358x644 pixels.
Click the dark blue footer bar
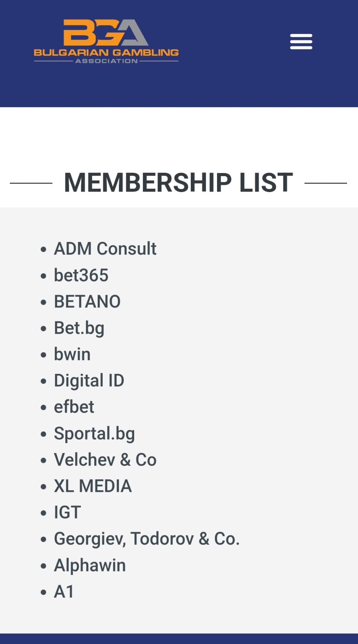(179, 639)
